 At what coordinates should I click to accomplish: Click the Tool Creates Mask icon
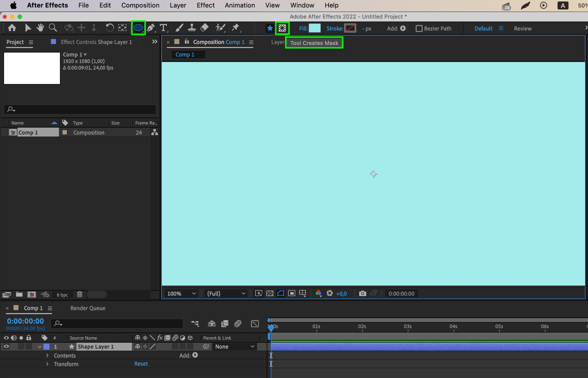point(282,28)
